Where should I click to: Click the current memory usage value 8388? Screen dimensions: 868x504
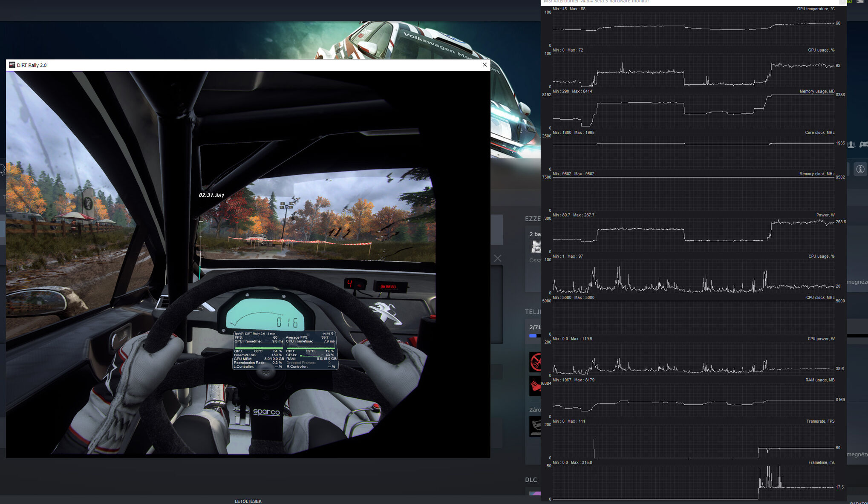click(840, 95)
